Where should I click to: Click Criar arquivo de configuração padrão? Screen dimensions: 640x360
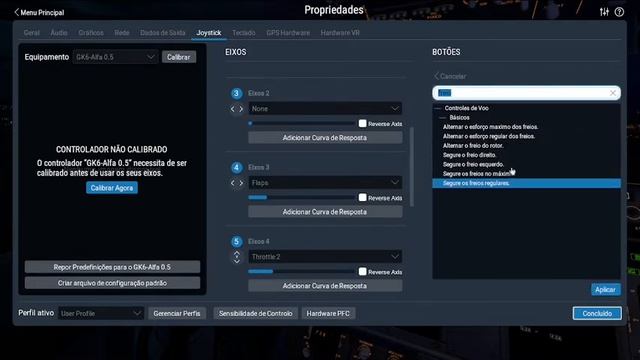(112, 283)
